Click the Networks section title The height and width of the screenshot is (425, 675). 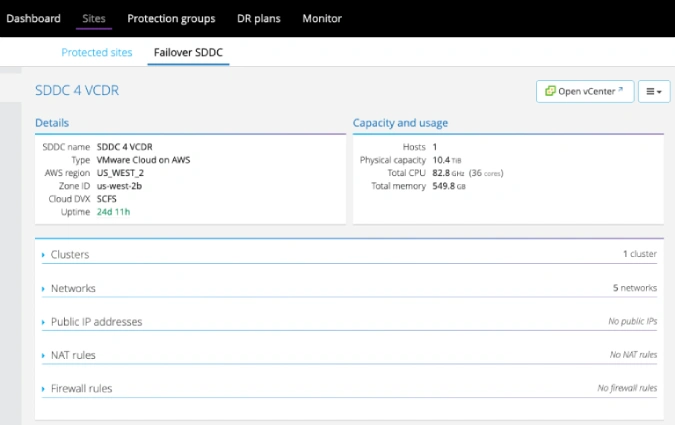point(73,288)
